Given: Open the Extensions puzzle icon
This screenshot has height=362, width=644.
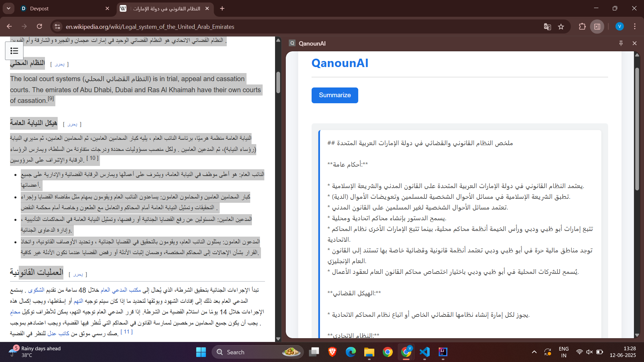Looking at the screenshot, I should tap(582, 27).
